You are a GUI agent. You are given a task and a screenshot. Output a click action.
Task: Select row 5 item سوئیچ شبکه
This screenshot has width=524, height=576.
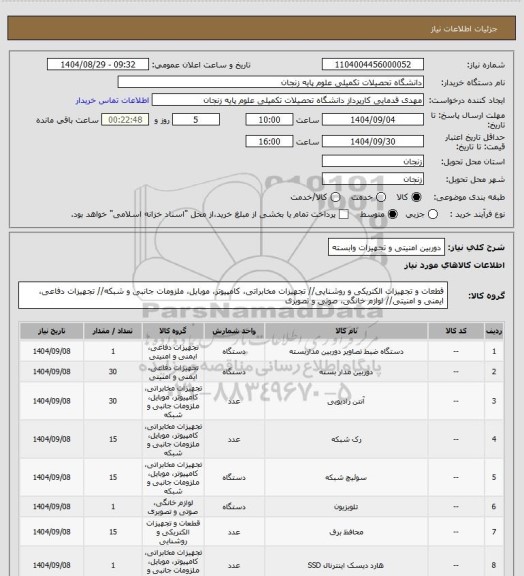[x=346, y=477]
